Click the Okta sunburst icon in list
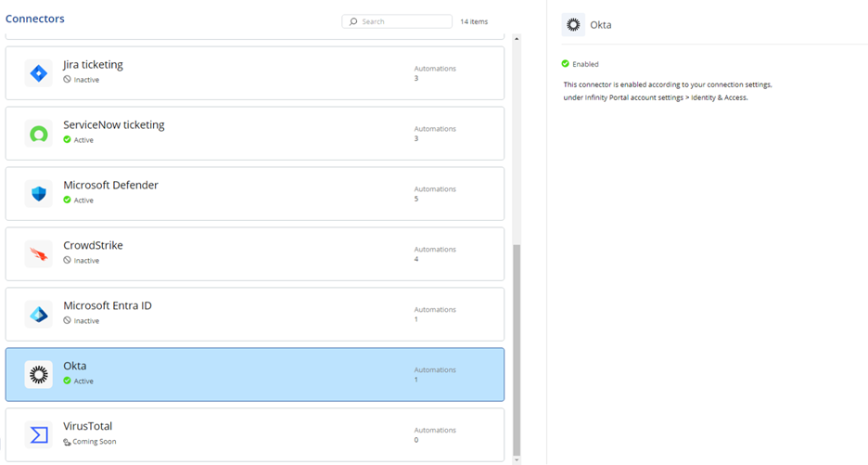The width and height of the screenshot is (868, 465). tap(39, 375)
